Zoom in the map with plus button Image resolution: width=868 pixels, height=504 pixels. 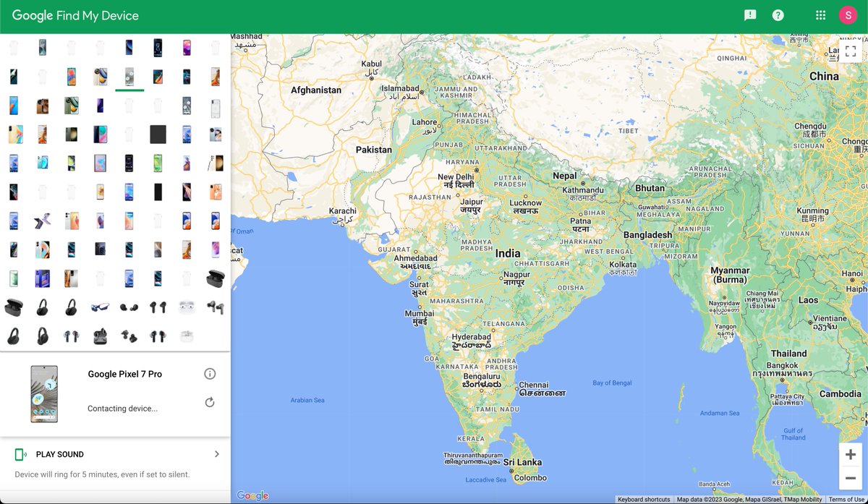851,454
